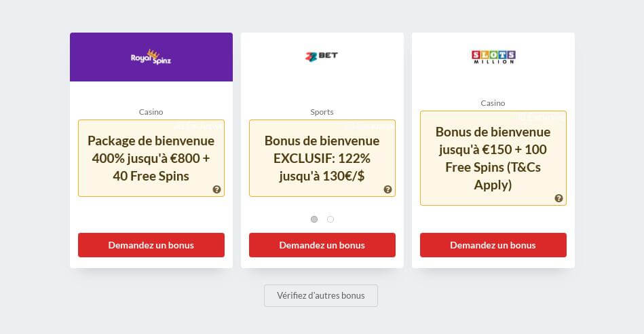Click Vérifiez d'autres bonus button
The height and width of the screenshot is (334, 644).
point(321,296)
